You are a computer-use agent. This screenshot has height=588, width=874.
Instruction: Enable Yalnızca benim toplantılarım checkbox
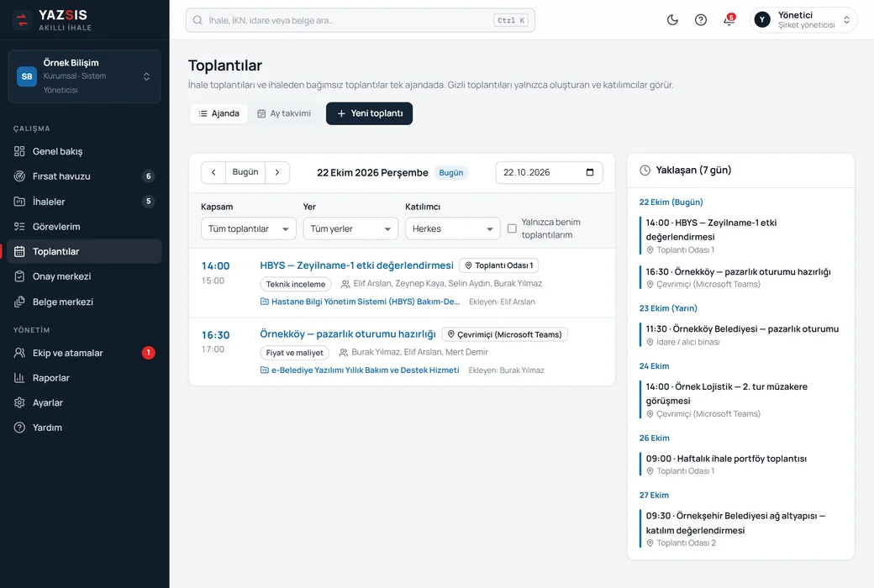click(x=512, y=228)
